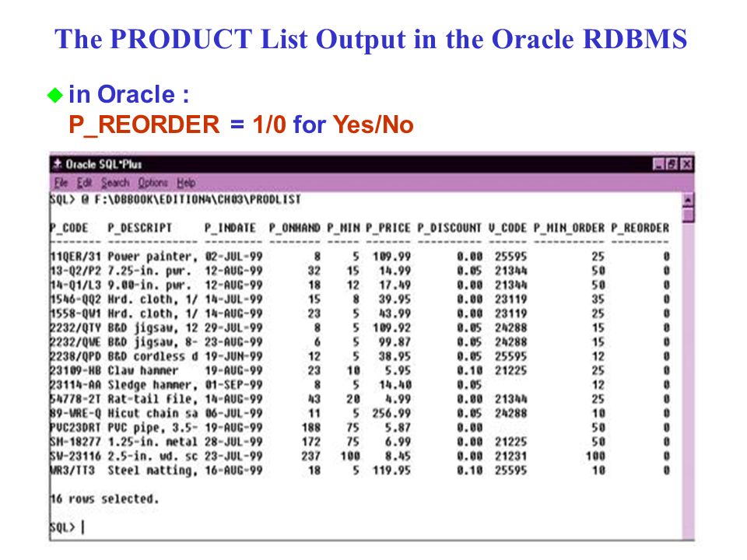Click the P_PRICE column header

pyautogui.click(x=388, y=228)
